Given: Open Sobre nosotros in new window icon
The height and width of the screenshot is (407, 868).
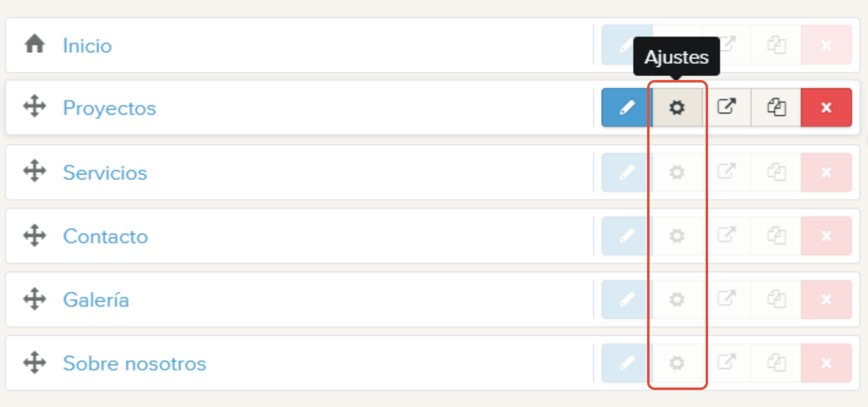Looking at the screenshot, I should point(726,363).
